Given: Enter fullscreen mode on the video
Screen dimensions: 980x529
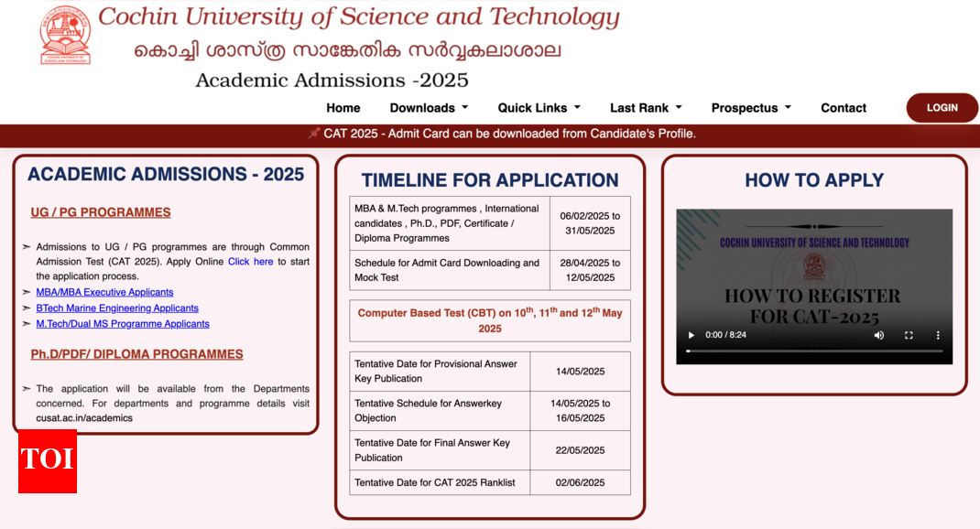Looking at the screenshot, I should pyautogui.click(x=909, y=335).
